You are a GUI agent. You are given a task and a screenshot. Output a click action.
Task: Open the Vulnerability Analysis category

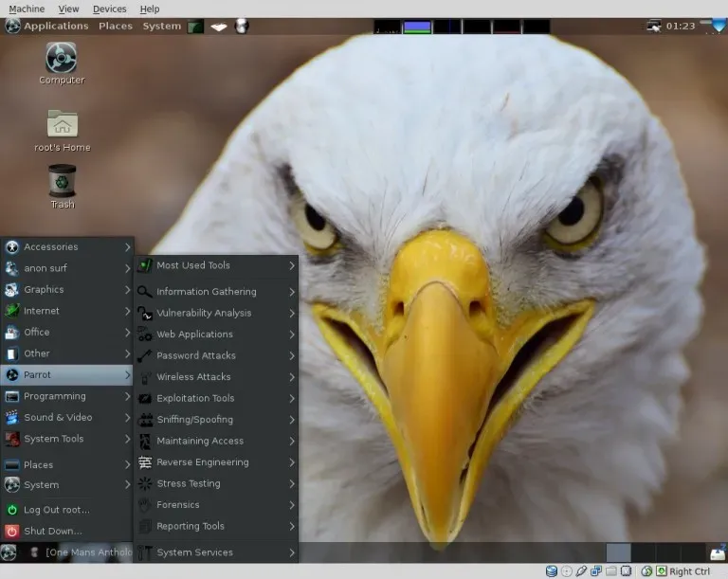(204, 313)
